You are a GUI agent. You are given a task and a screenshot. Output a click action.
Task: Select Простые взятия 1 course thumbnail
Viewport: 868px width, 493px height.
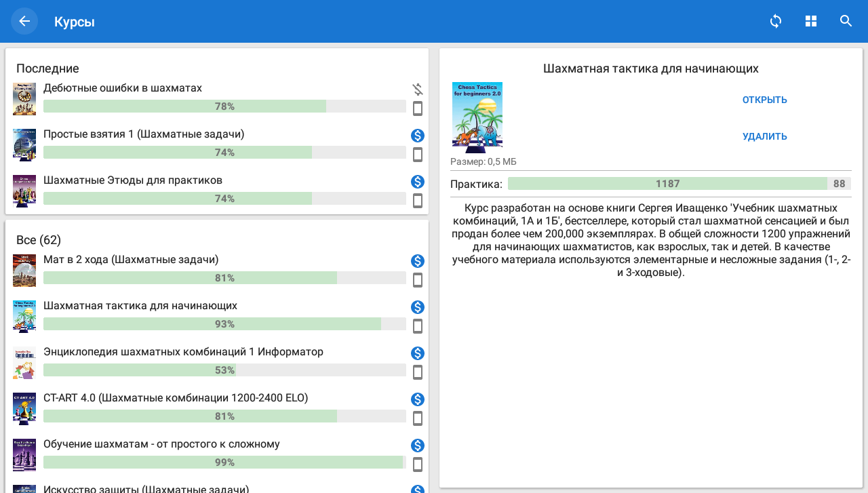(x=24, y=145)
